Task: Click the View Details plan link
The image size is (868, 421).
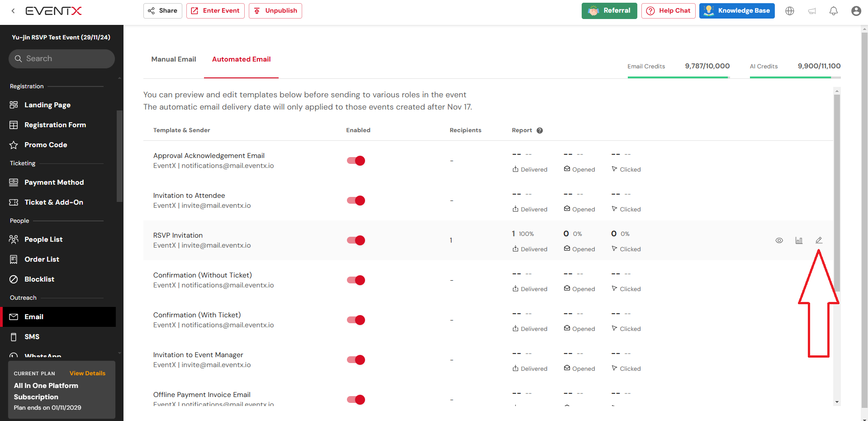Action: point(87,373)
